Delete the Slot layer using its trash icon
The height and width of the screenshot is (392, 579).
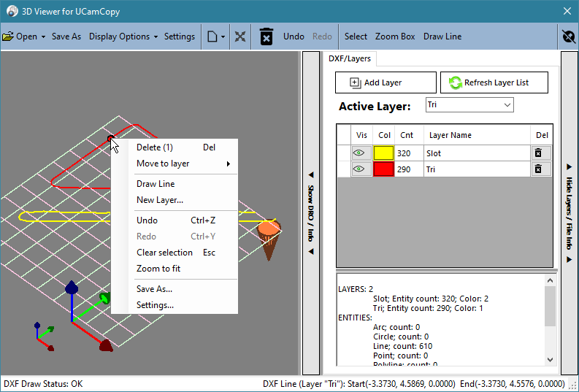pyautogui.click(x=541, y=153)
